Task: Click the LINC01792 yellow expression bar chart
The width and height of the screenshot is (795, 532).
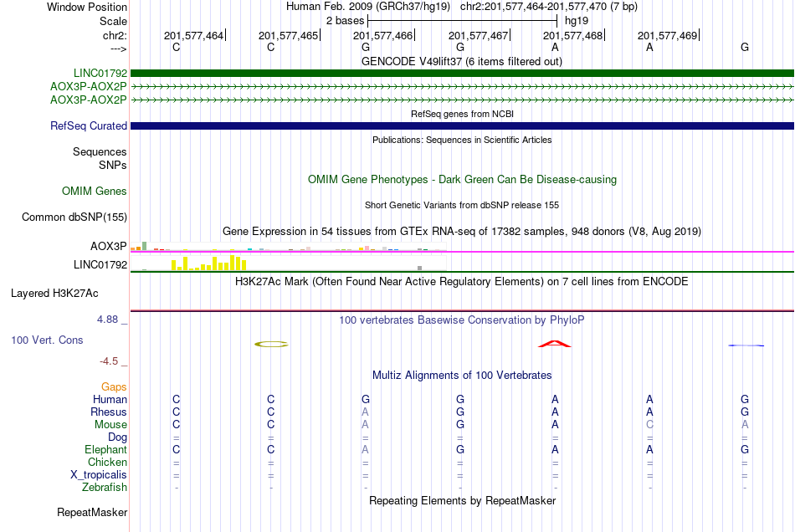Action: [x=288, y=263]
